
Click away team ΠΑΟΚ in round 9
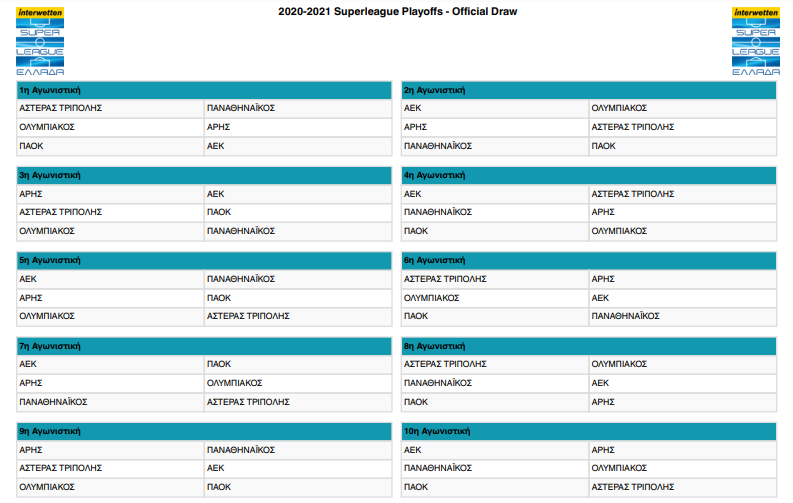(x=219, y=487)
